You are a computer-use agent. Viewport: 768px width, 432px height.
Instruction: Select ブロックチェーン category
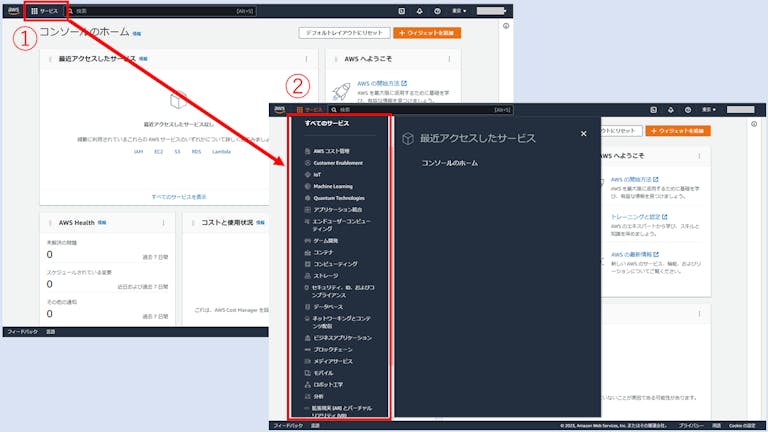tap(329, 350)
